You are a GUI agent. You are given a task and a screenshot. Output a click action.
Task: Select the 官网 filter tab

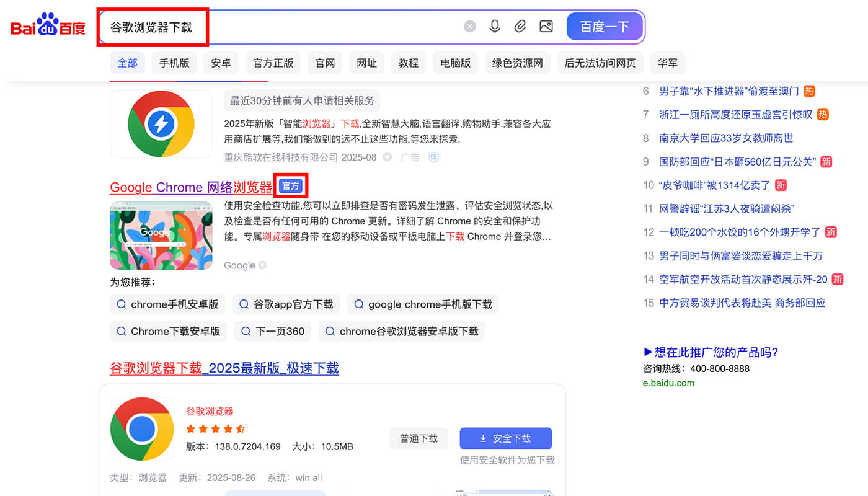(325, 63)
